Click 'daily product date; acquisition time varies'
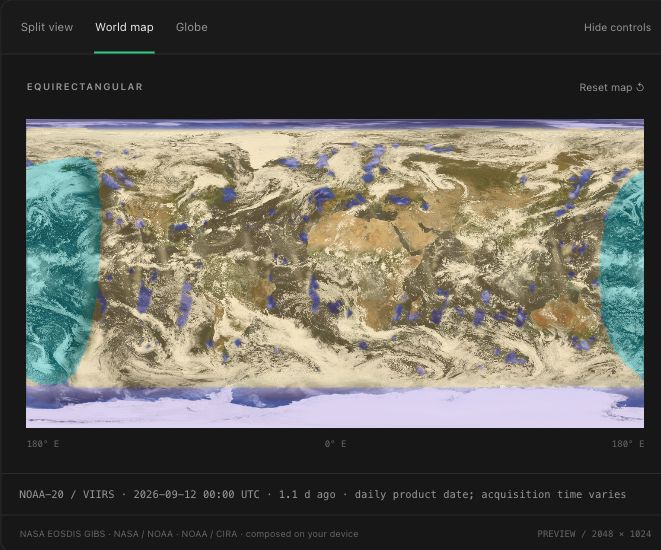Image resolution: width=661 pixels, height=550 pixels. pos(490,494)
